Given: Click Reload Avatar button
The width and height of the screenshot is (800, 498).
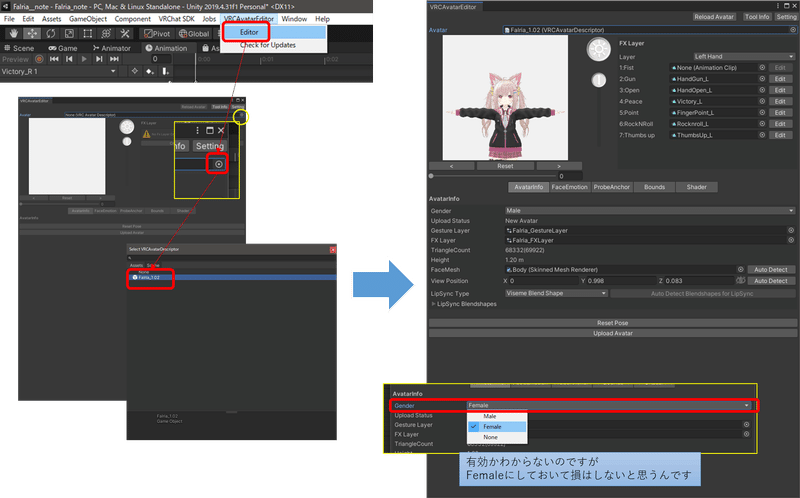Looking at the screenshot, I should tap(714, 17).
